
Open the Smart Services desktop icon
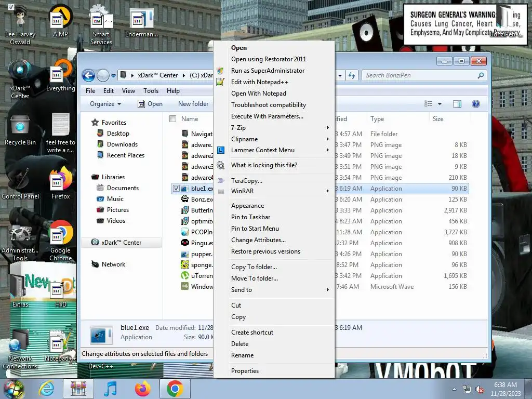101,24
